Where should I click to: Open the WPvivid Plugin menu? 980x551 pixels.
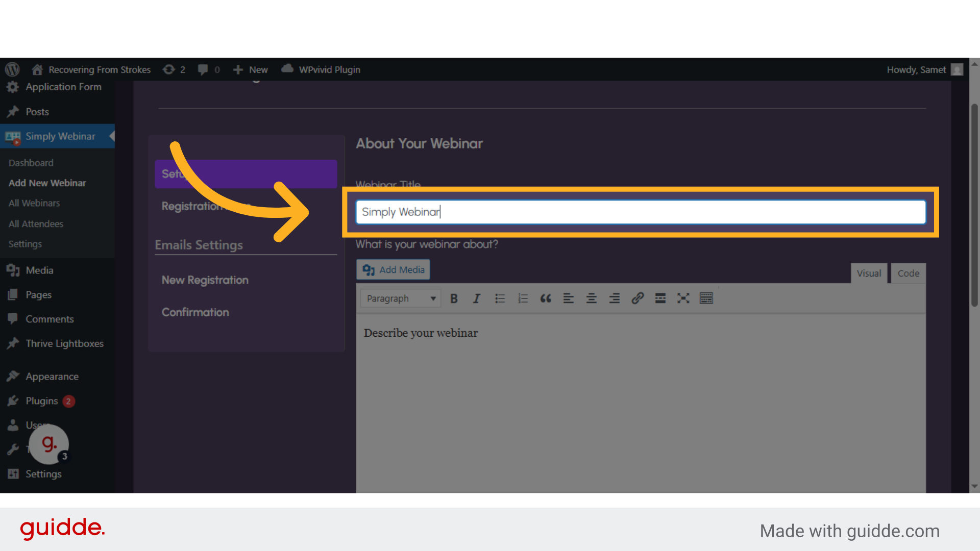[321, 69]
